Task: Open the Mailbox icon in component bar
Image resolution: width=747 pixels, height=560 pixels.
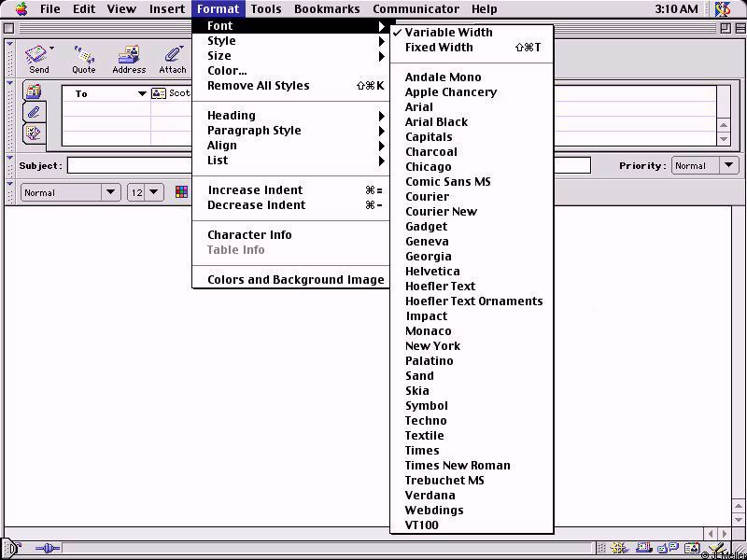Action: [x=644, y=549]
